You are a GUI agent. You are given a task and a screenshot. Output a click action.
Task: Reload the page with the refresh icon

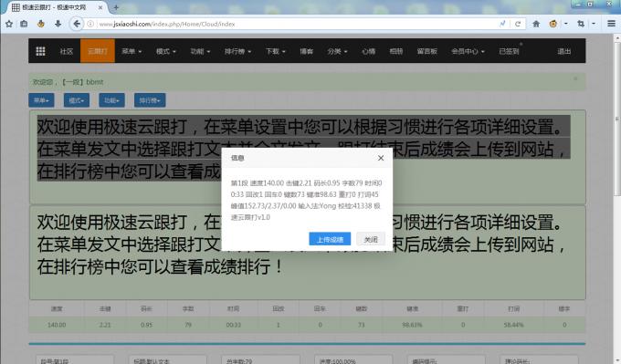(518, 24)
